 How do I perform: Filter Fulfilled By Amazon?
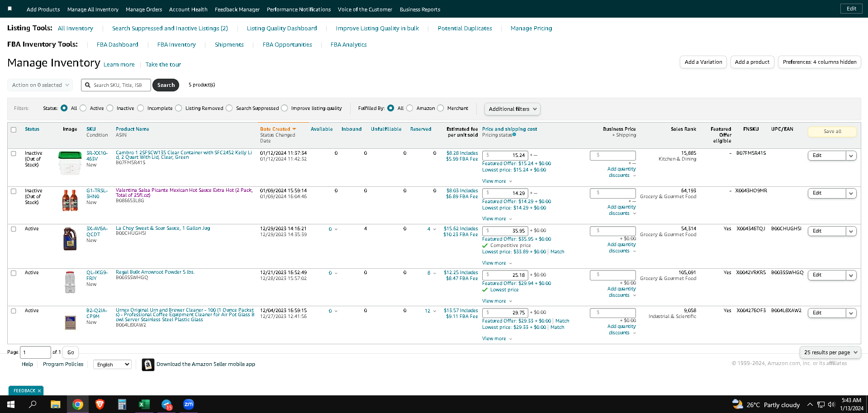click(x=410, y=108)
